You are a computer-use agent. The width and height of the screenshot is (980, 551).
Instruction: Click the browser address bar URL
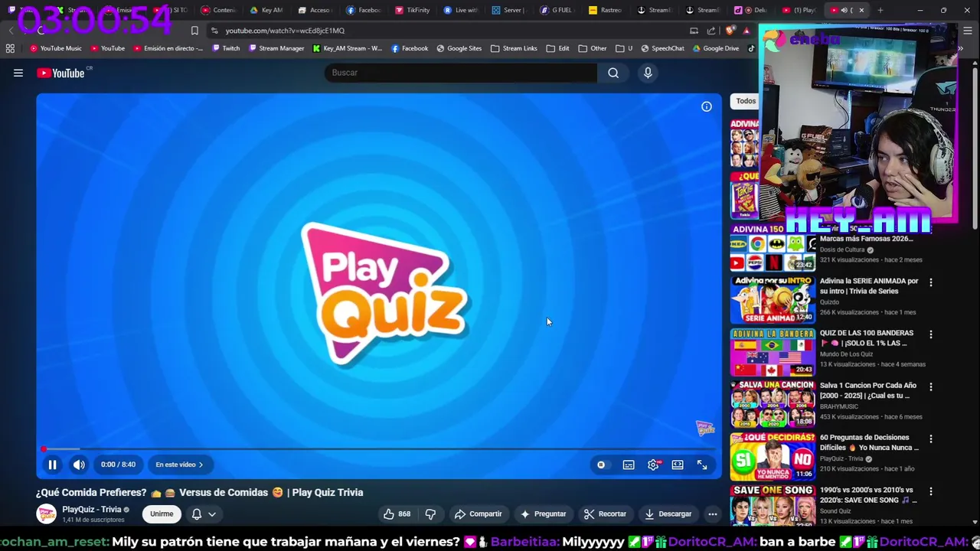[285, 31]
